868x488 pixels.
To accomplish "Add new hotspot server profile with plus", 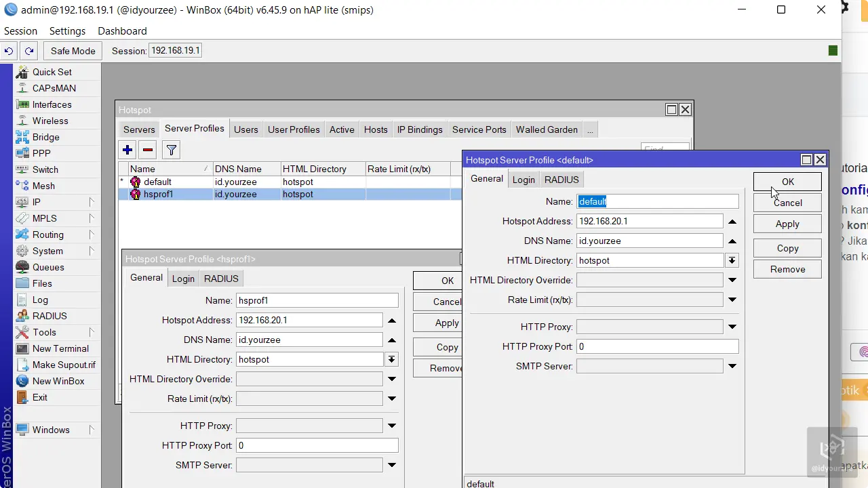I will click(x=127, y=150).
